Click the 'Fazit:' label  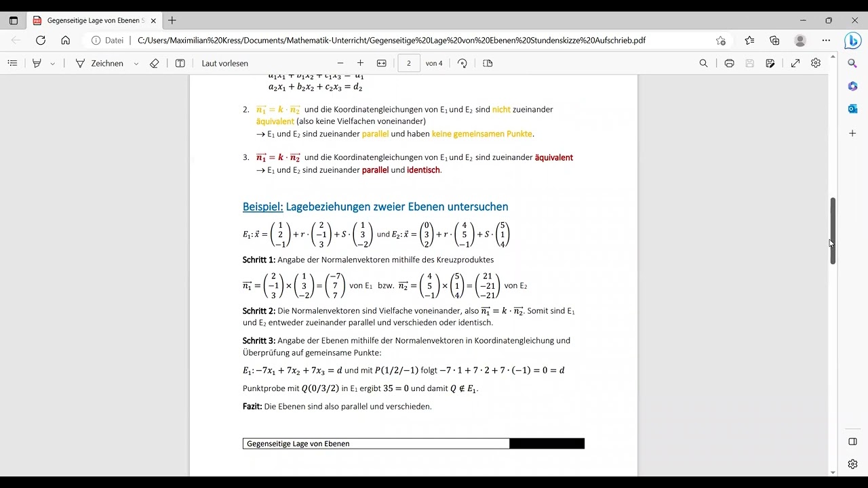(252, 407)
